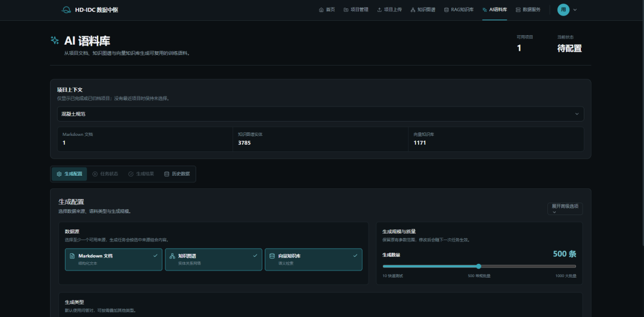Click the 生成规模与质量 panel heading
The width and height of the screenshot is (644, 317).
click(x=399, y=232)
